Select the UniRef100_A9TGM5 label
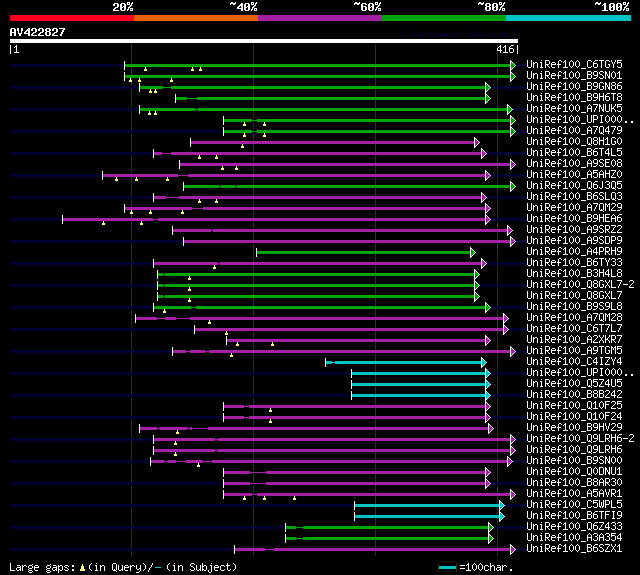The height and width of the screenshot is (575, 640). tap(574, 351)
